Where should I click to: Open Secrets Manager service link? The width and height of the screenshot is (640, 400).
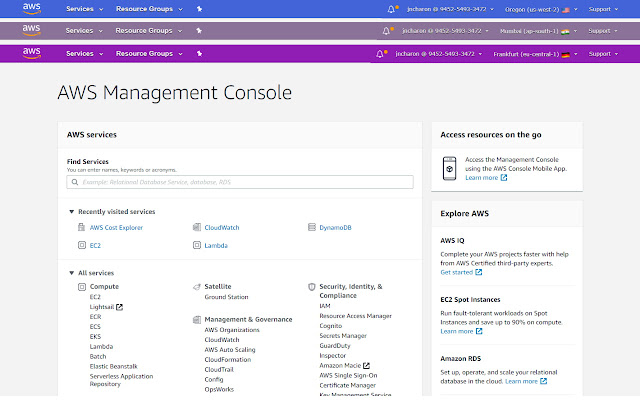coord(343,336)
